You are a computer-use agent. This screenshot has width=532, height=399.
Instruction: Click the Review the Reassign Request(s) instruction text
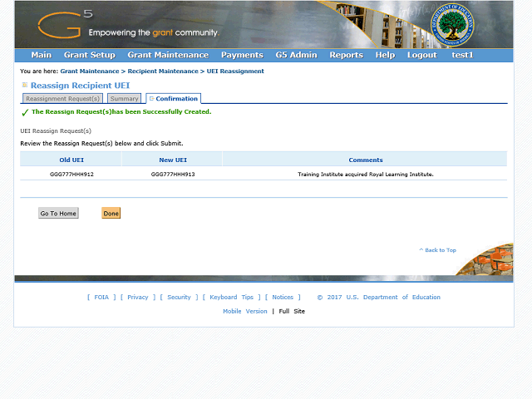point(101,143)
